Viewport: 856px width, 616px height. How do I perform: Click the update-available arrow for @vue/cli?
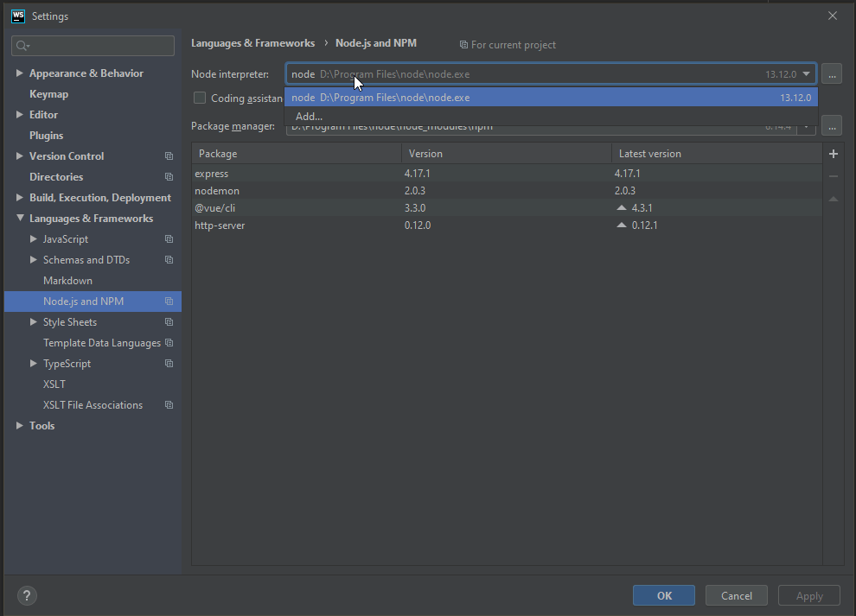622,208
